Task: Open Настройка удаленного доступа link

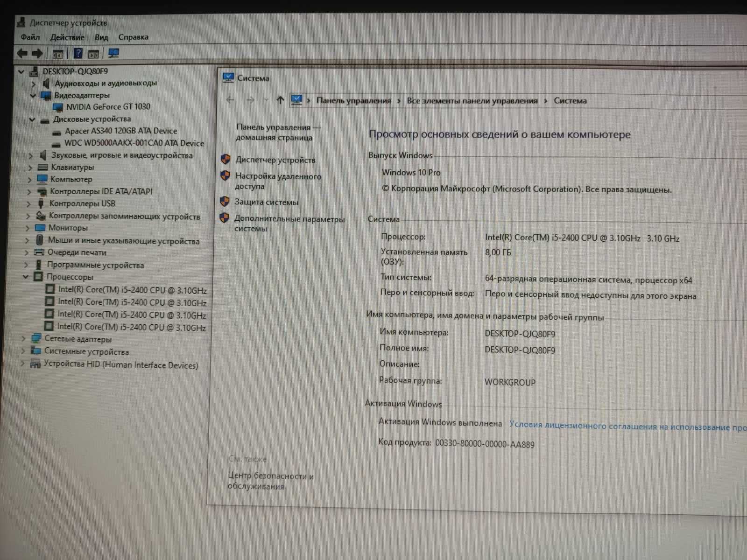Action: click(278, 181)
